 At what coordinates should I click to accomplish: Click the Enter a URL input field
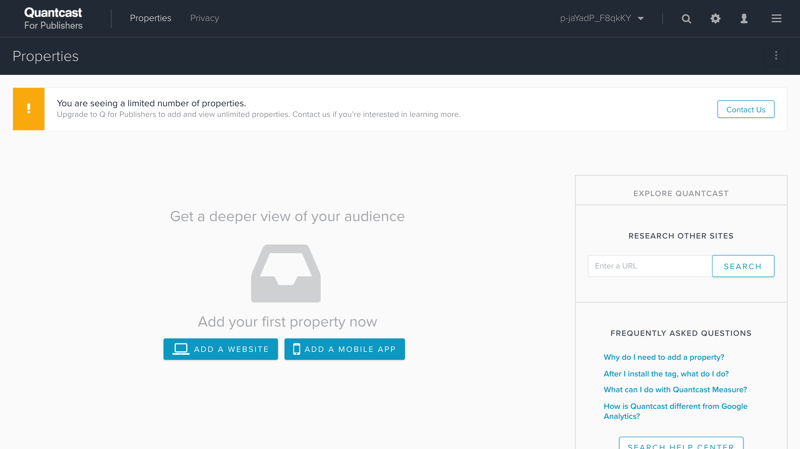click(x=649, y=266)
